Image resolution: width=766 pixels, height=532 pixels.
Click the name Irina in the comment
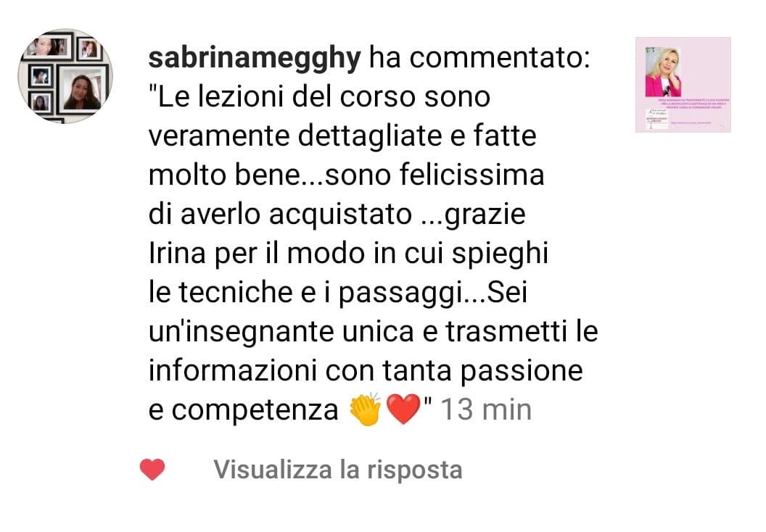177,253
